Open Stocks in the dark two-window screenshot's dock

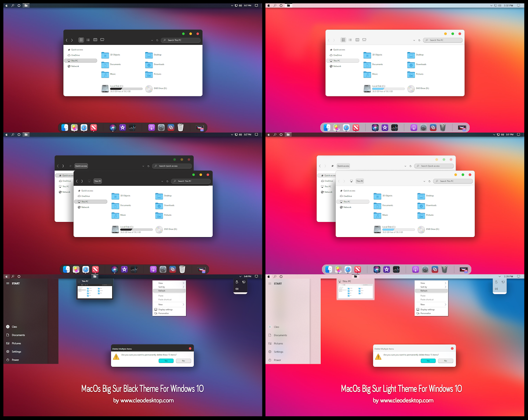134,269
